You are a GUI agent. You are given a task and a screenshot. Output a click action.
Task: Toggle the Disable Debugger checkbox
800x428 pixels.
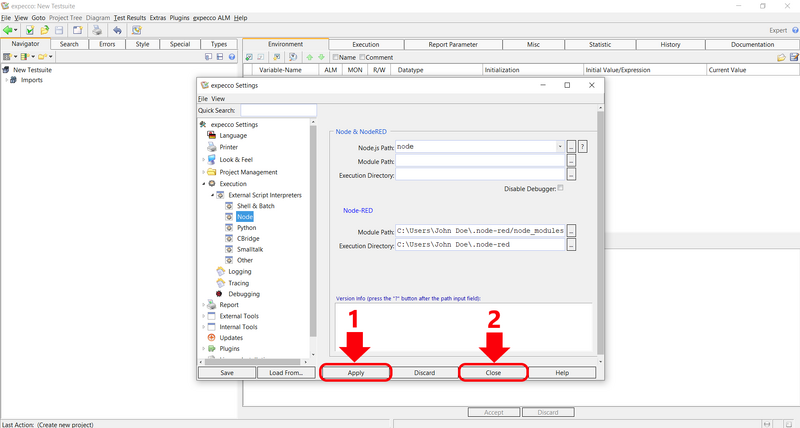point(560,188)
